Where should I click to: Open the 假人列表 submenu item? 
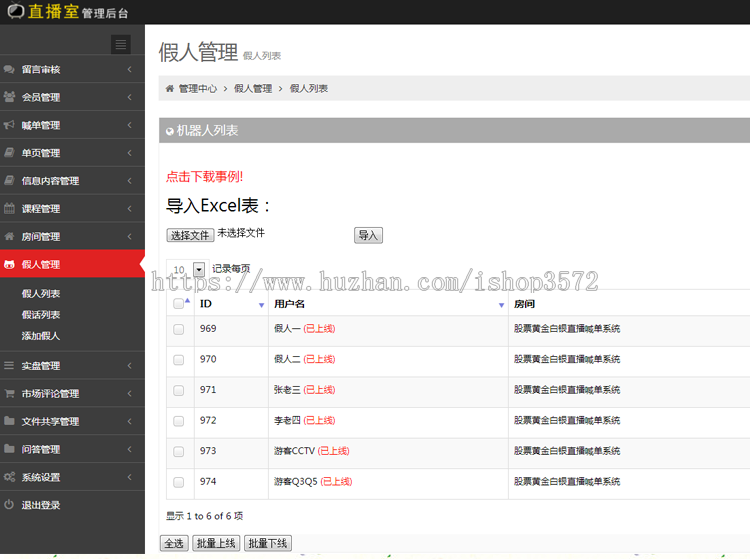[x=41, y=294]
